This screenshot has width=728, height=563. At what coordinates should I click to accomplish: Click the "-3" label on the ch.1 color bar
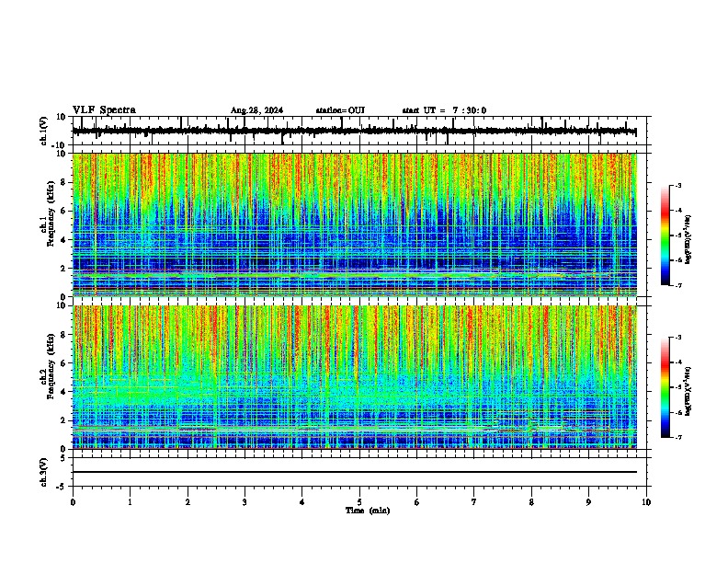pyautogui.click(x=677, y=185)
